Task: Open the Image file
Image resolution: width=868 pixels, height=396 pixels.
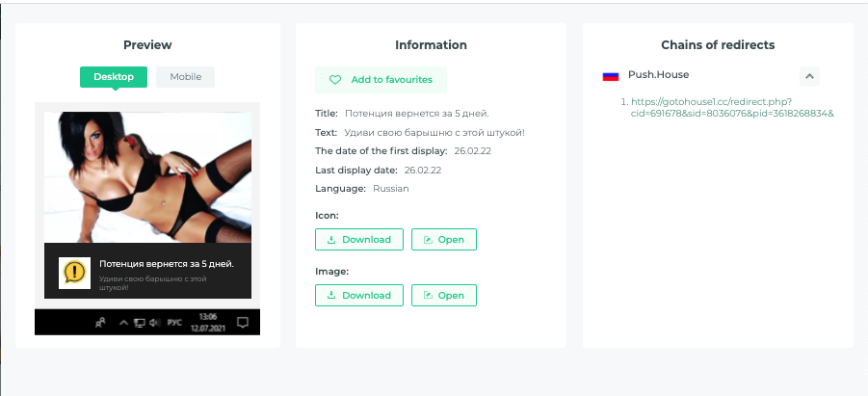Action: coord(444,295)
